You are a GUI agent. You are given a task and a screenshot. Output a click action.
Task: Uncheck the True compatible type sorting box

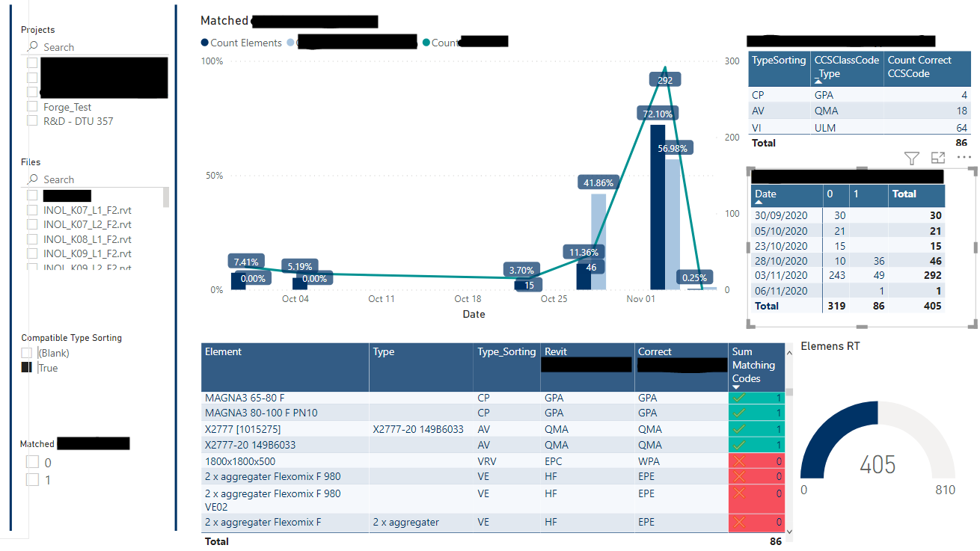(27, 368)
